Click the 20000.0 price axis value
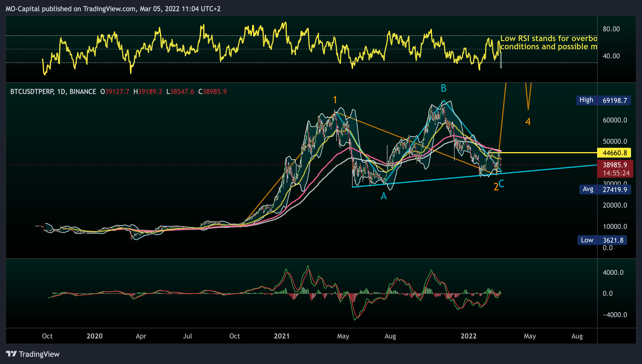Image resolution: width=642 pixels, height=364 pixels. coord(615,205)
